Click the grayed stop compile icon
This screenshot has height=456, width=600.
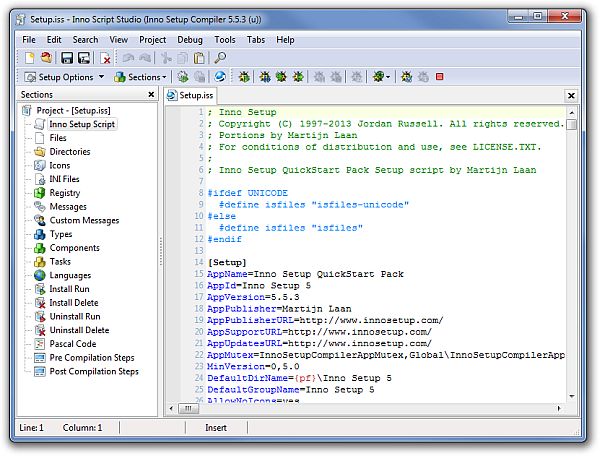pos(199,77)
